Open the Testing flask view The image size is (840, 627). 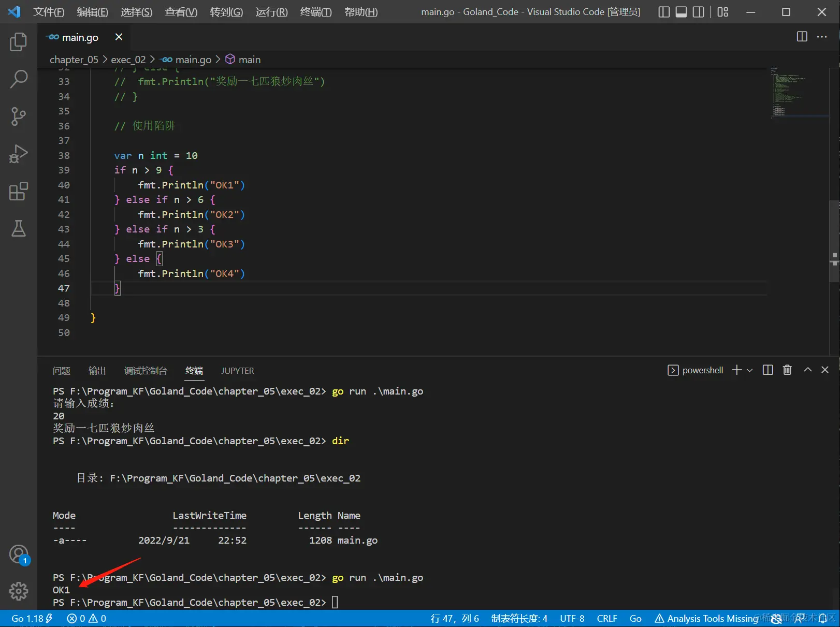[19, 228]
